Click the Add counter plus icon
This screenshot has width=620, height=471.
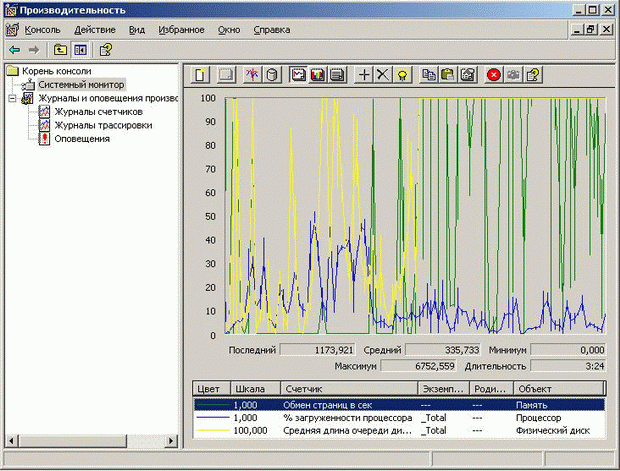364,74
